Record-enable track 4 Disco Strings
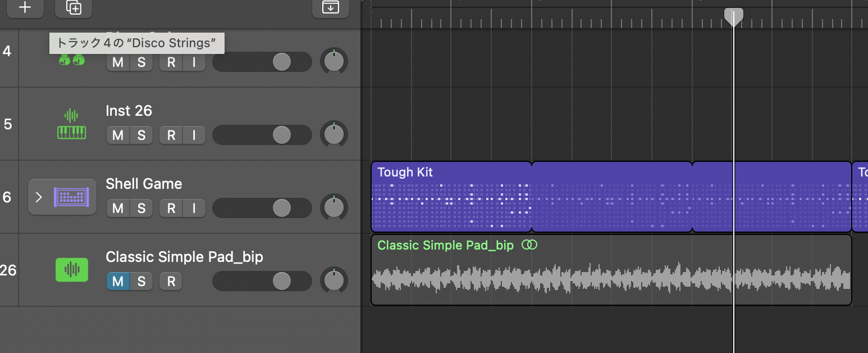The width and height of the screenshot is (868, 353). (171, 62)
